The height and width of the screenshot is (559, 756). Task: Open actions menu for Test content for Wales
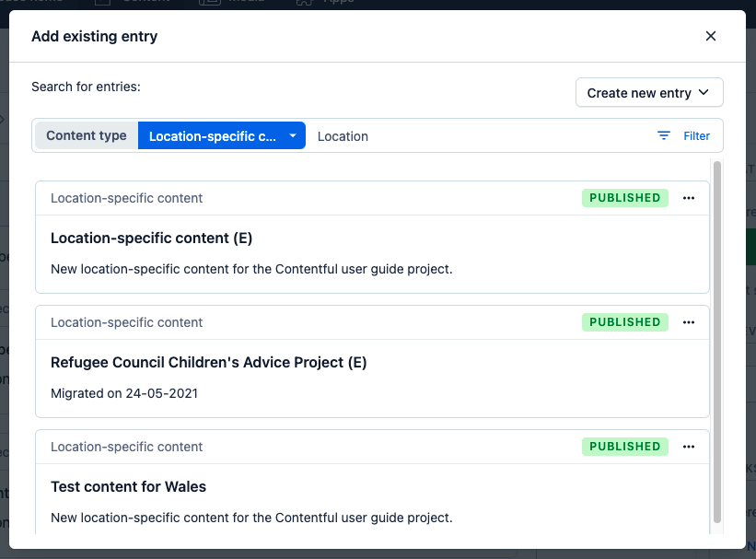[689, 447]
